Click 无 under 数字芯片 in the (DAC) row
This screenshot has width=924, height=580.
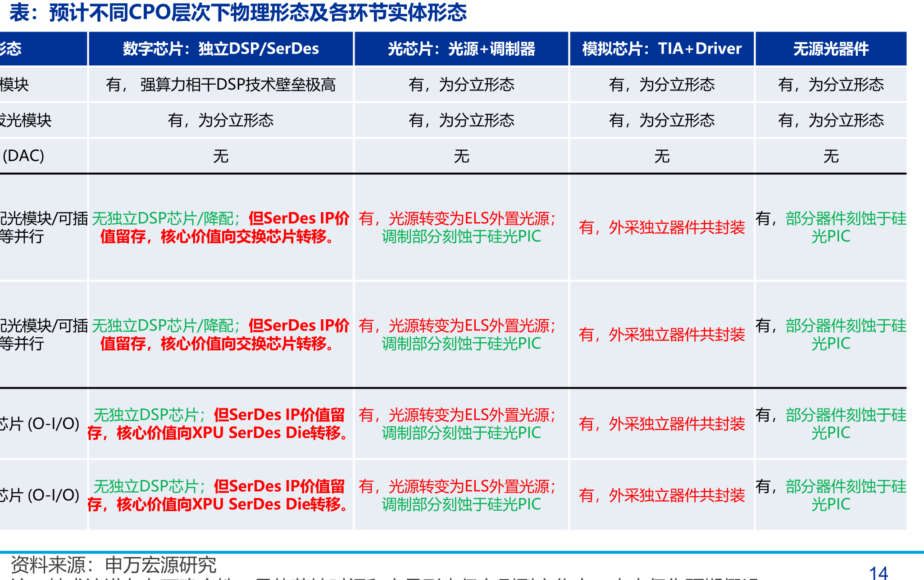click(x=221, y=156)
